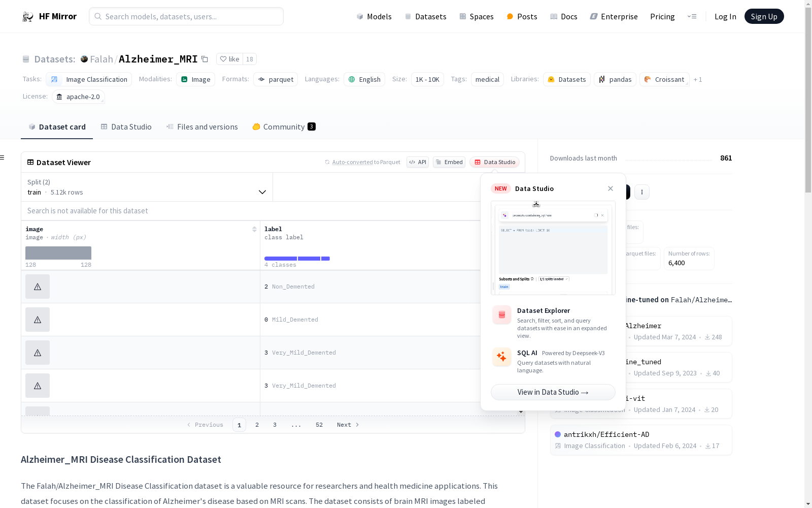Viewport: 812px width, 508px height.
Task: Open the more navigation menu icon
Action: [x=692, y=16]
